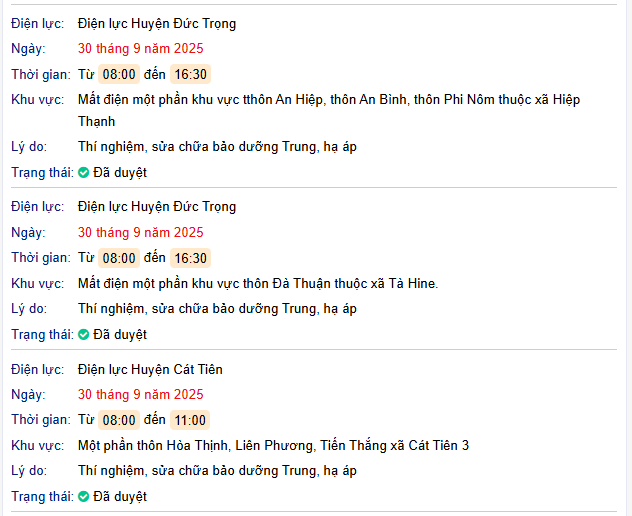Click Điện lực Huyện Đức Trọng in the Hiệp Thạnh entry
632x516 pixels.
(x=157, y=23)
